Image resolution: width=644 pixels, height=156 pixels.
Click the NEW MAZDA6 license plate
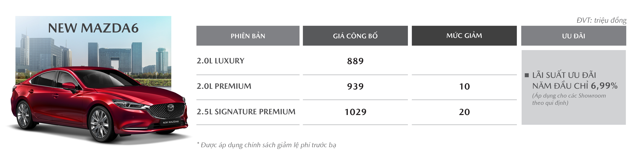171,122
